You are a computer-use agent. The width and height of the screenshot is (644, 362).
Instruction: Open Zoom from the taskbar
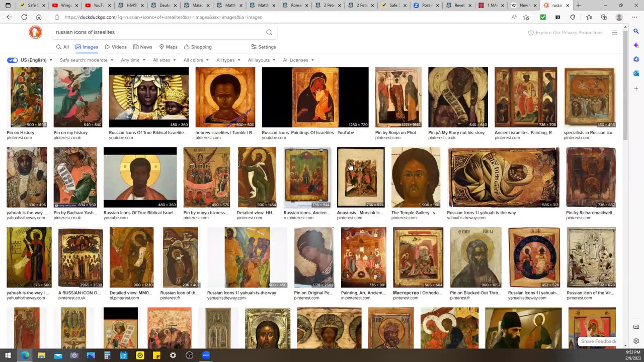206,355
